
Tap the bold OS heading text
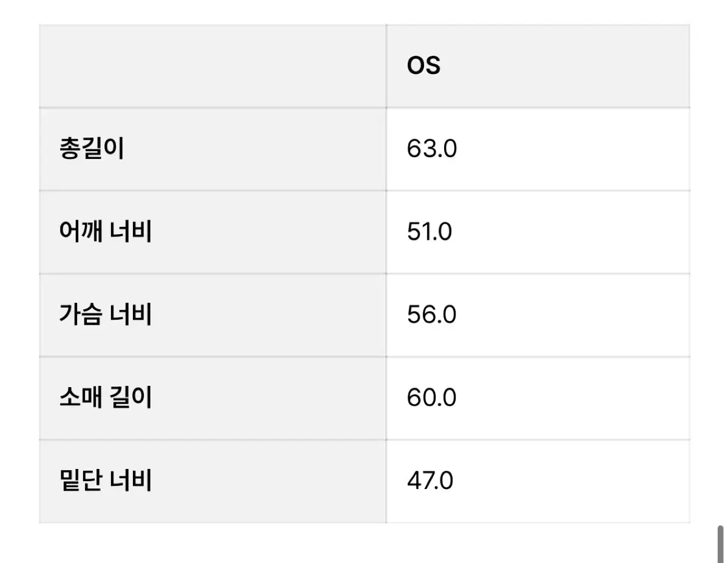(x=423, y=66)
